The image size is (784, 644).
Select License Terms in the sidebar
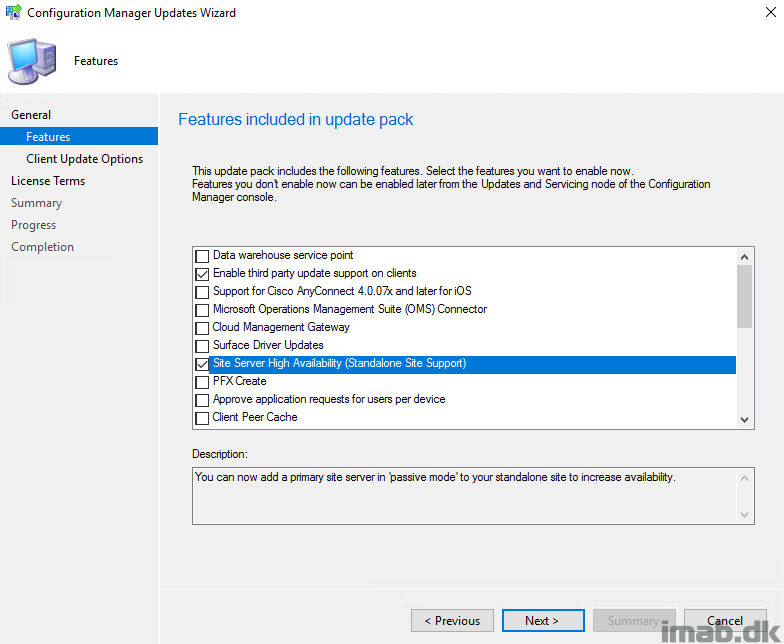pyautogui.click(x=48, y=180)
